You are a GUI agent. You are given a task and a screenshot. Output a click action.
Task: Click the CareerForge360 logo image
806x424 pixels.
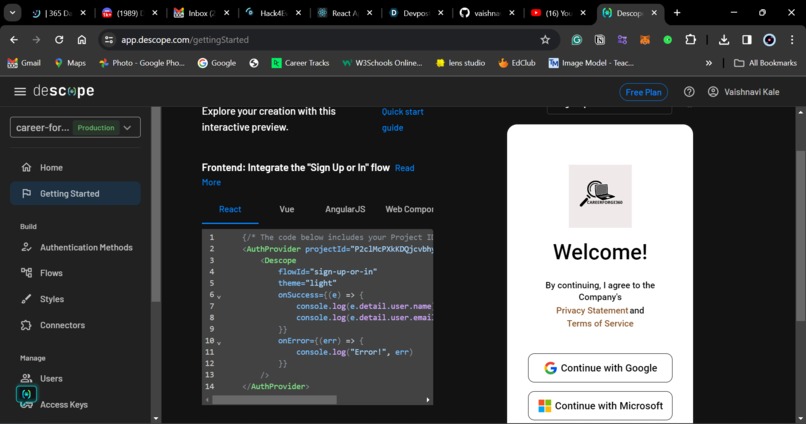click(600, 196)
